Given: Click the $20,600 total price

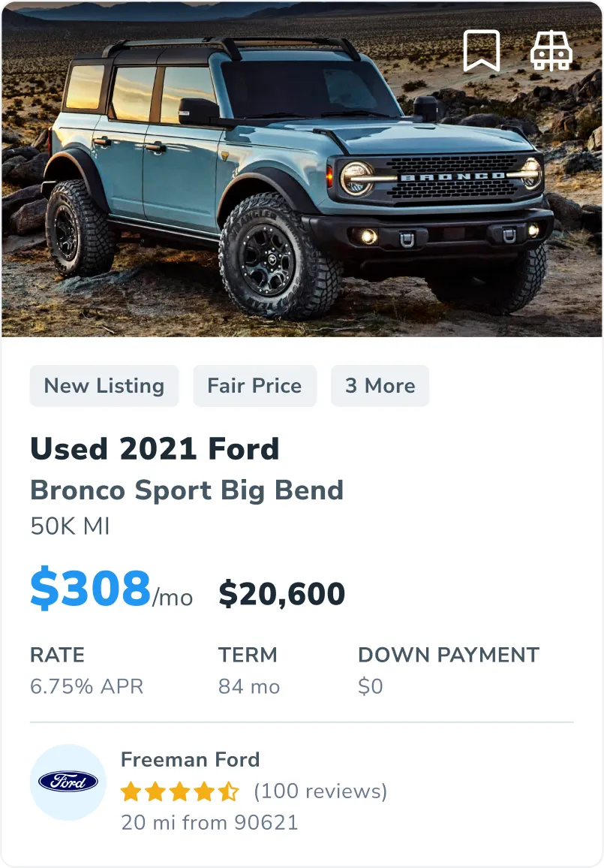Looking at the screenshot, I should [281, 594].
